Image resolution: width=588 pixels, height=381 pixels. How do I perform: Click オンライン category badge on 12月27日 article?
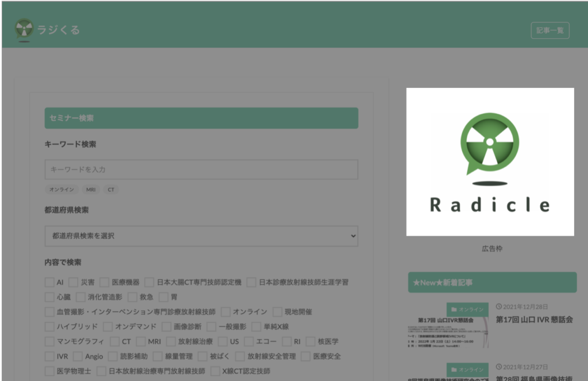(467, 370)
